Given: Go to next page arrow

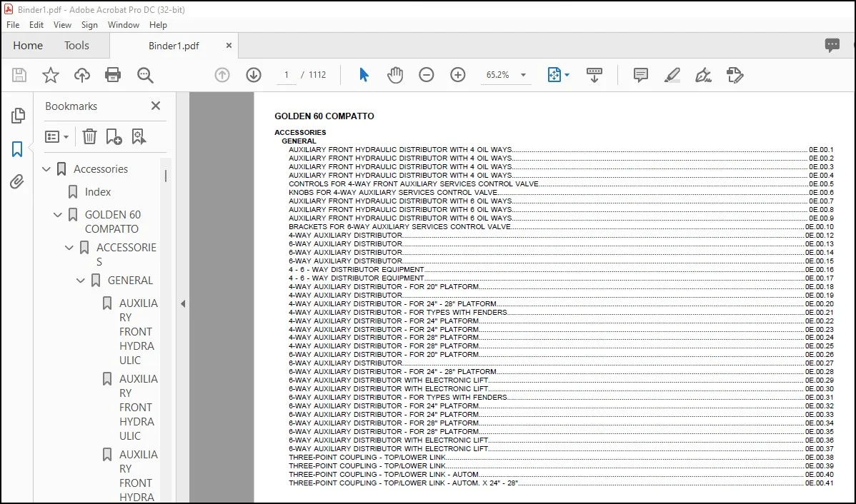Looking at the screenshot, I should click(254, 75).
